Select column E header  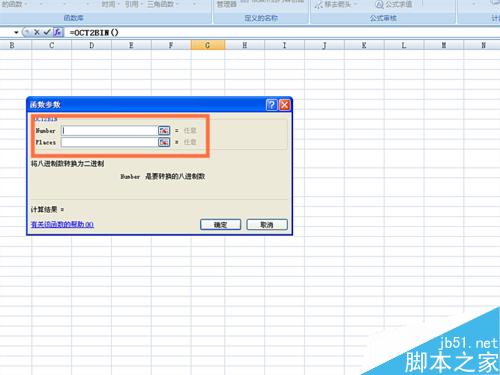[x=131, y=45]
